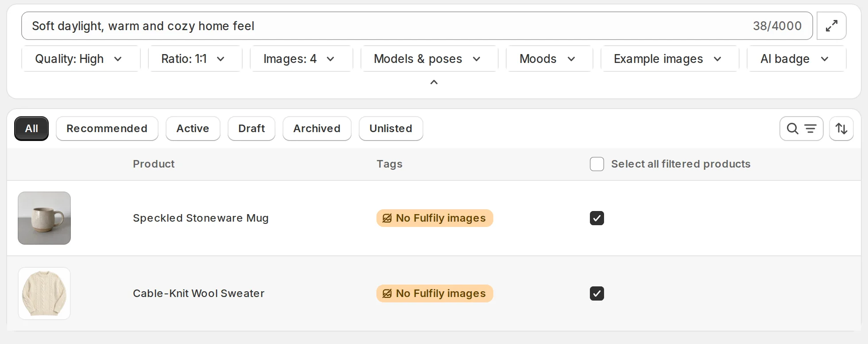Open the Ratio: 1:1 dropdown
868x344 pixels.
point(195,59)
